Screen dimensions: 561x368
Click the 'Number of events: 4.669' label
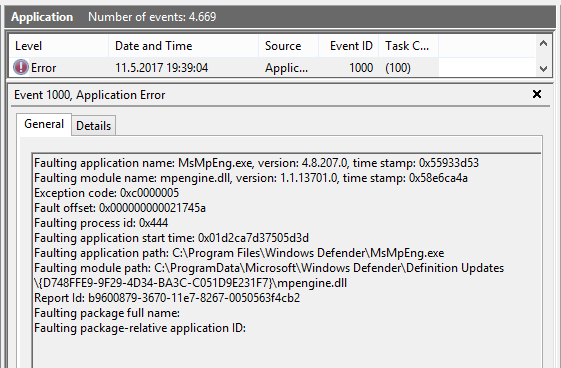click(152, 17)
